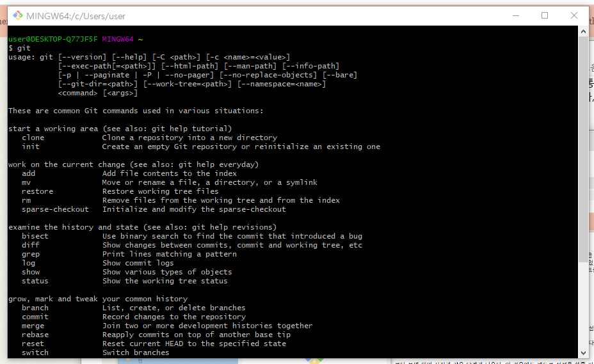Click the 'rebase' command name
Image resolution: width=594 pixels, height=364 pixels.
[35, 335]
